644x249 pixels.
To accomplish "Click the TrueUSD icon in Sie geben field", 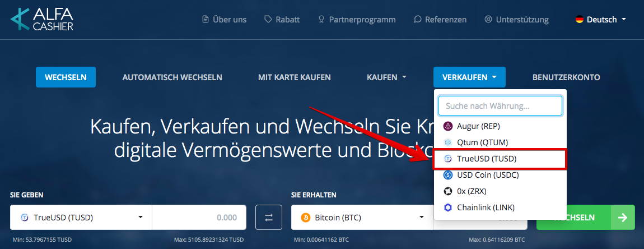I will pyautogui.click(x=25, y=217).
